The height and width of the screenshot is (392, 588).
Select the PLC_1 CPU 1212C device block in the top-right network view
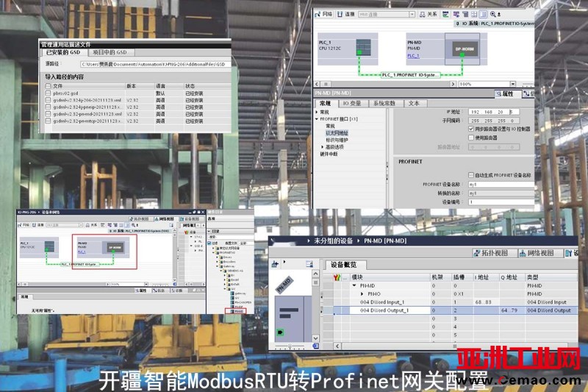point(347,49)
